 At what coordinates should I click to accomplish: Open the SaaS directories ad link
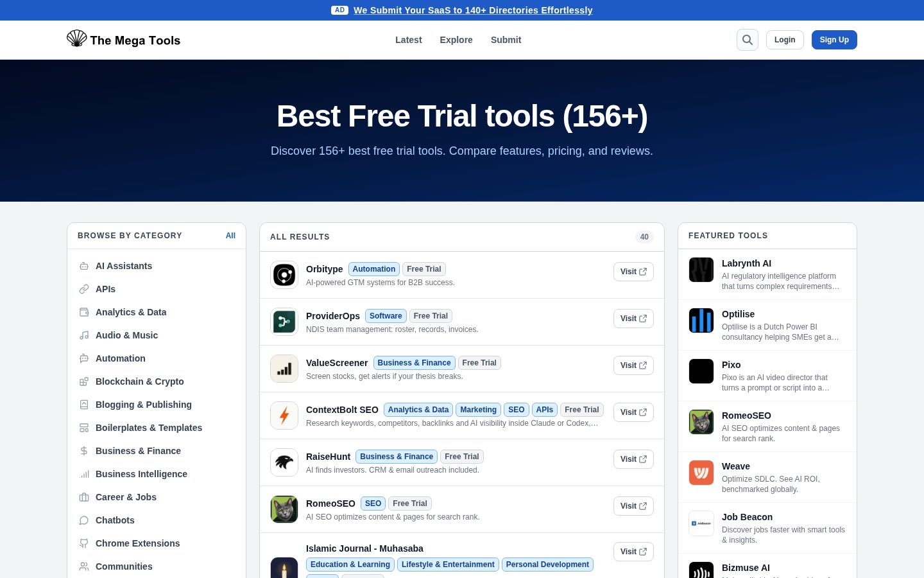[473, 10]
